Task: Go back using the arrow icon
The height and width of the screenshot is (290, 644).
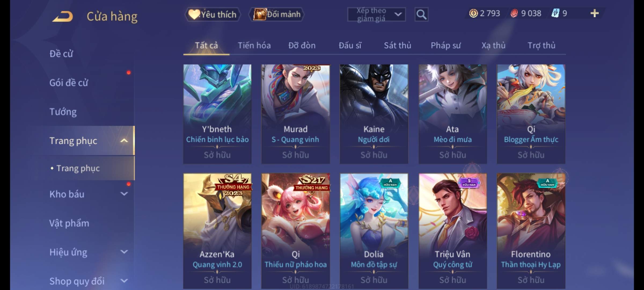Action: [63, 16]
